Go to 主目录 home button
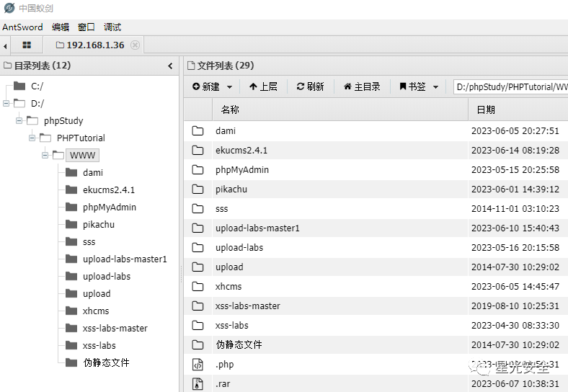Viewport: 568px width, 392px height. pos(362,86)
